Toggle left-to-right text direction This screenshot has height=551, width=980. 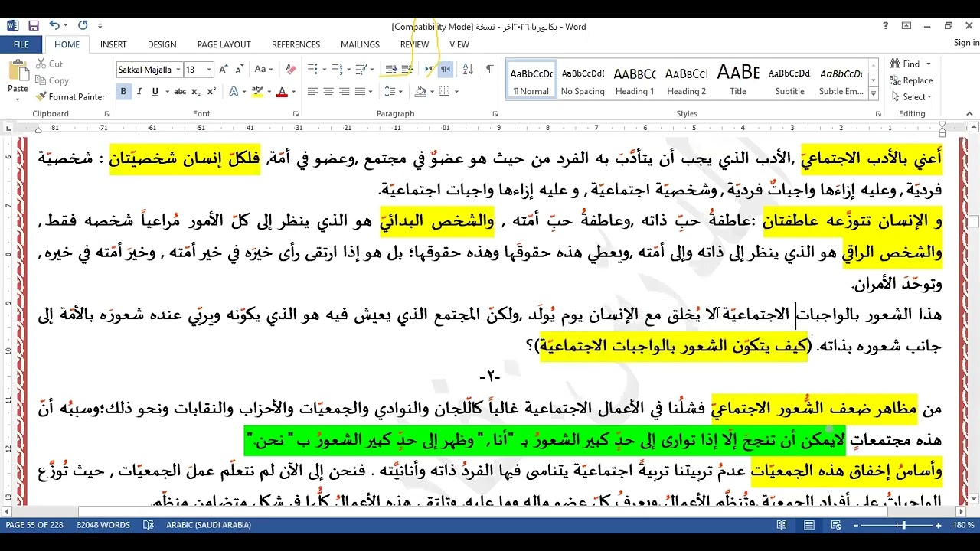pyautogui.click(x=430, y=70)
